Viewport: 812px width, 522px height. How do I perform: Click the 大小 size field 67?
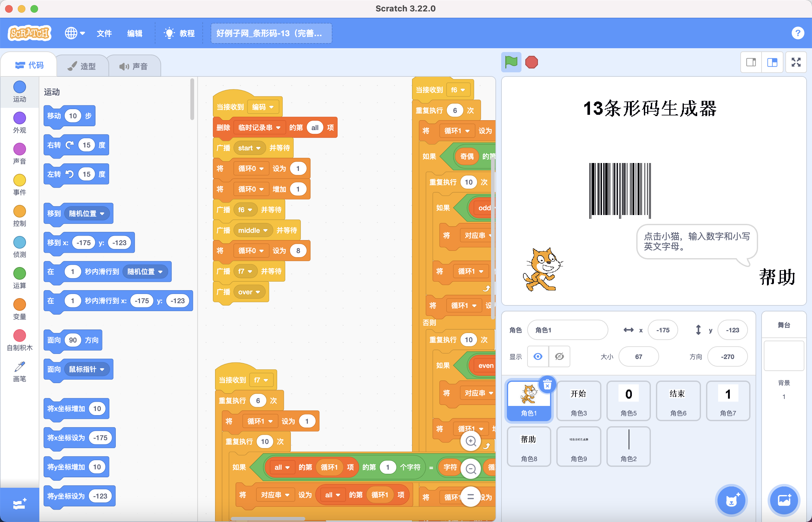[x=638, y=356]
